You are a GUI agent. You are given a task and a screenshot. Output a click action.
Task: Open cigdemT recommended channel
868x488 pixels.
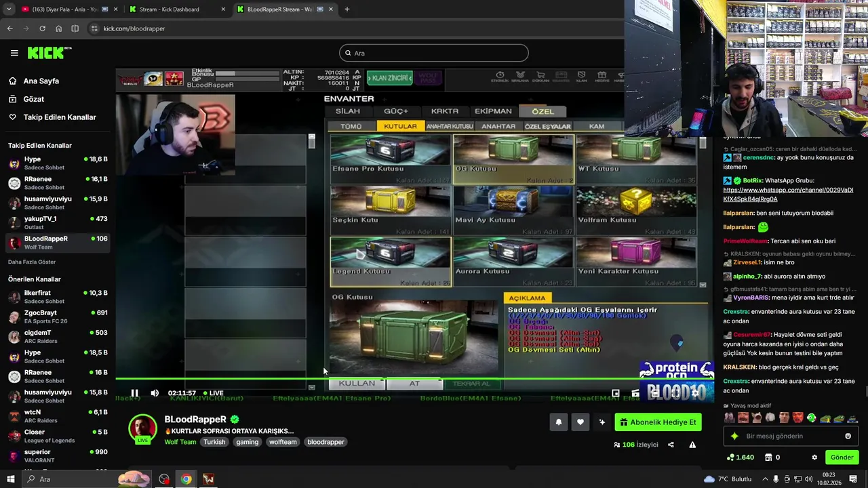(58, 337)
